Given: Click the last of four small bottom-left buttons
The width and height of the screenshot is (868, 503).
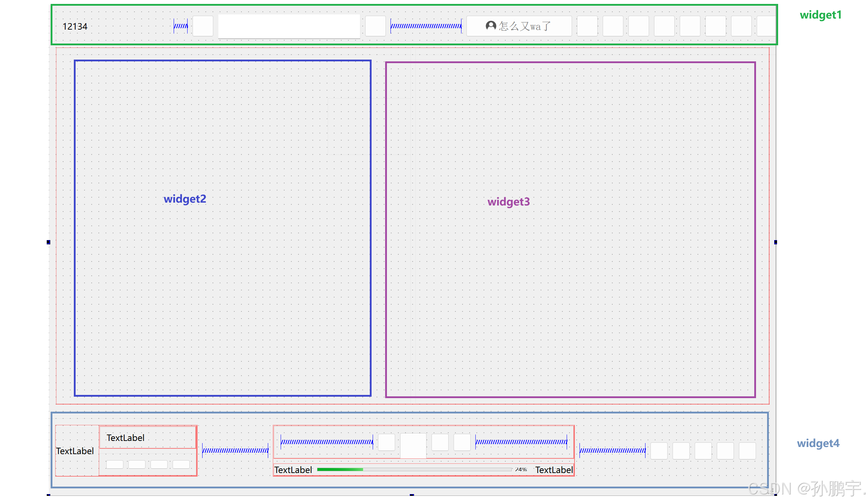Looking at the screenshot, I should click(181, 464).
